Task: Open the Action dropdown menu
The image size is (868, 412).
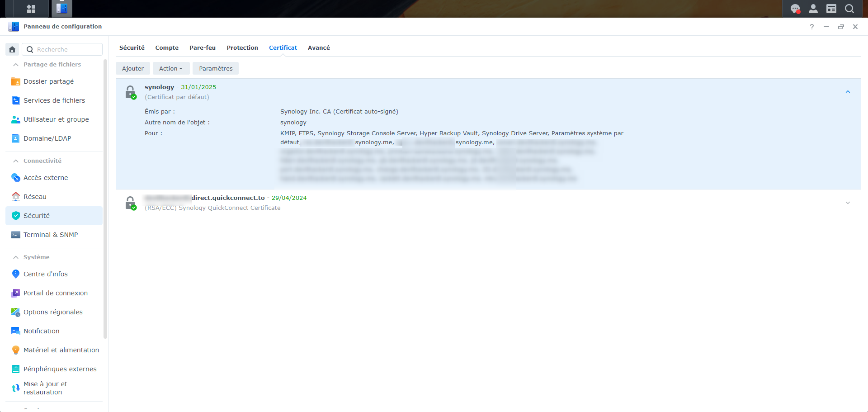Action: [171, 68]
